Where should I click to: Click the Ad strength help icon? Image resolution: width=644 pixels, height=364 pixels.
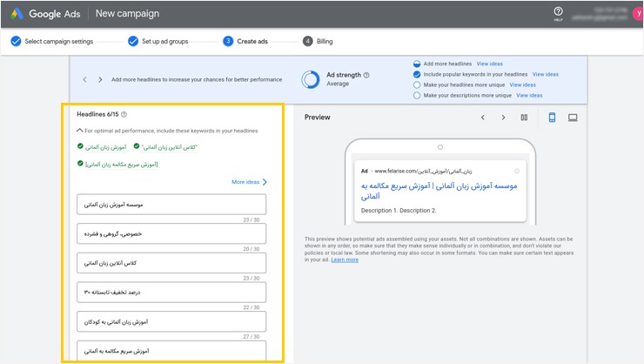point(366,75)
